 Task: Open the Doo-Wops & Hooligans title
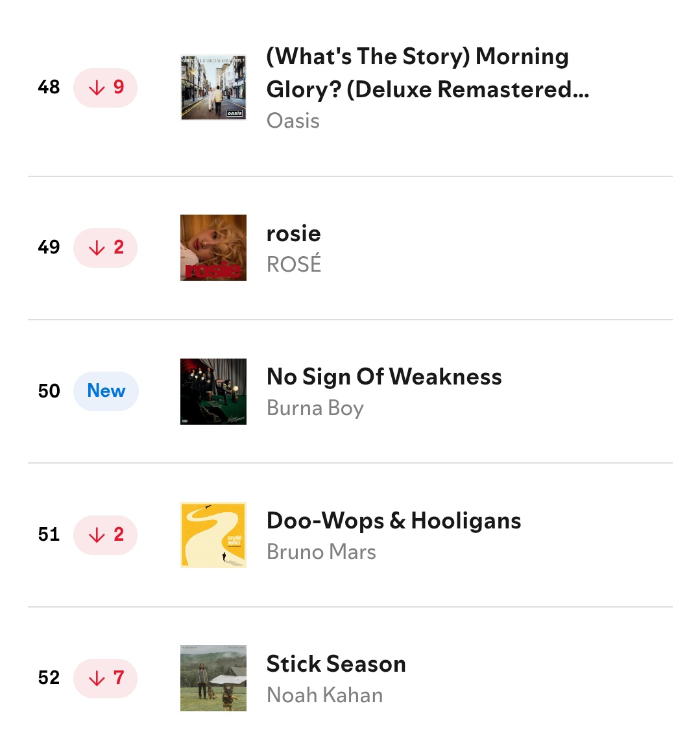click(394, 520)
